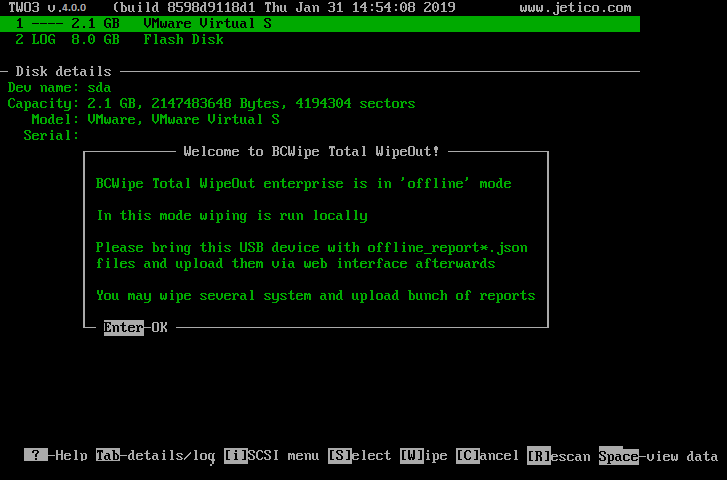Click the Disk details section heading
Screen dimensions: 727x480
coord(64,71)
